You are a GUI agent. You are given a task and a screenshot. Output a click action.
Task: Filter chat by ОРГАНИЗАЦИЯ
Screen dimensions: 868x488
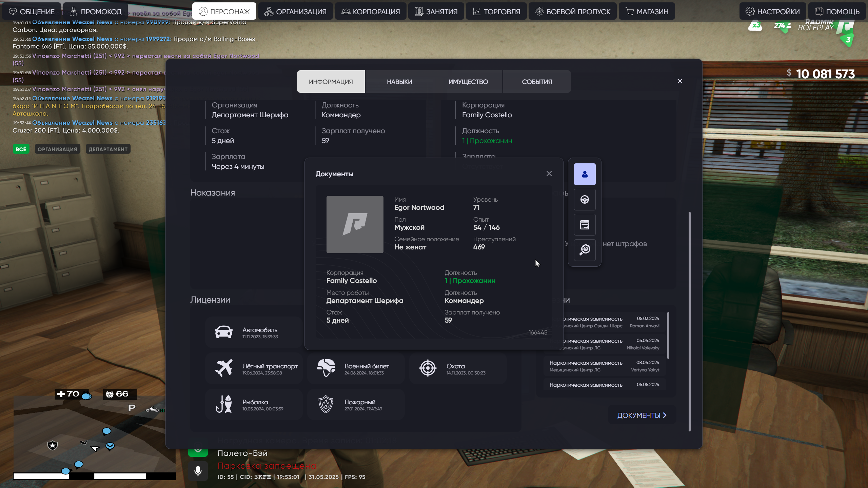tap(57, 149)
